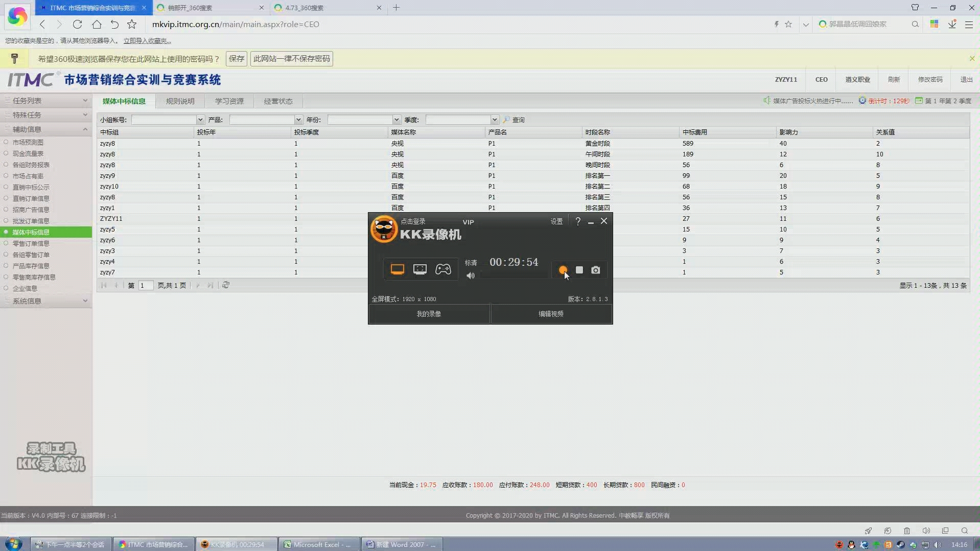Open the 小组帐号 dropdown
Viewport: 980px width, 551px height.
tap(200, 120)
